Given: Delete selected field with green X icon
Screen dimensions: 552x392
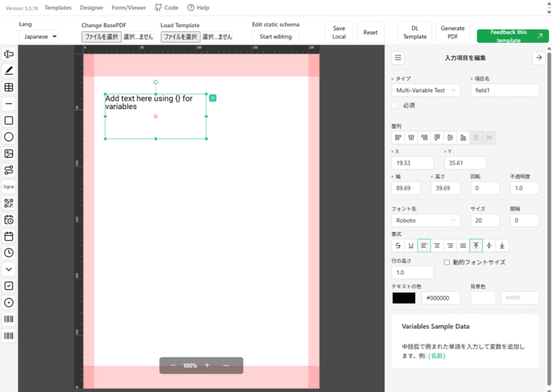Looking at the screenshot, I should pyautogui.click(x=213, y=98).
